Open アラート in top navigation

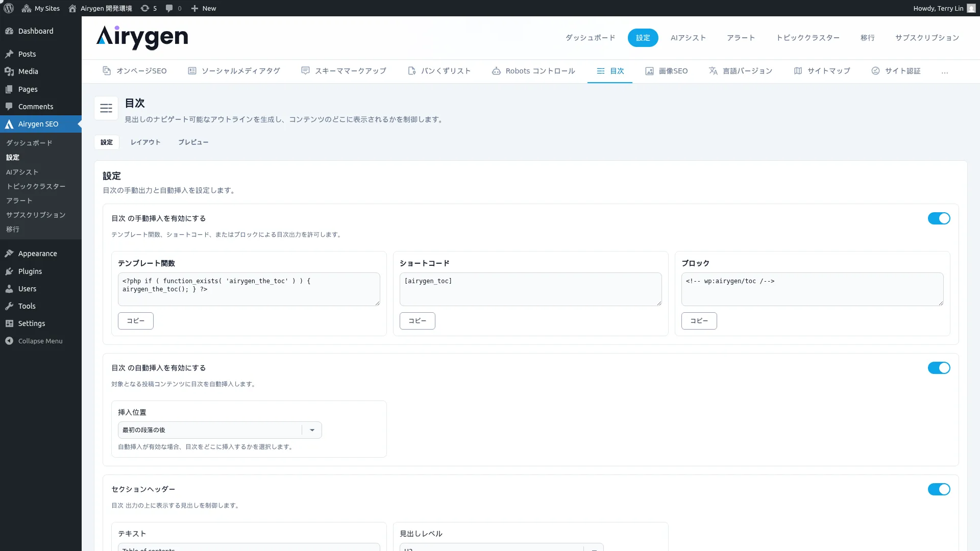coord(741,38)
